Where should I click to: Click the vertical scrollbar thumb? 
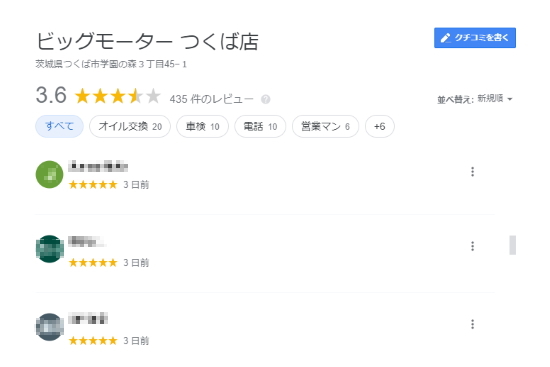(512, 245)
